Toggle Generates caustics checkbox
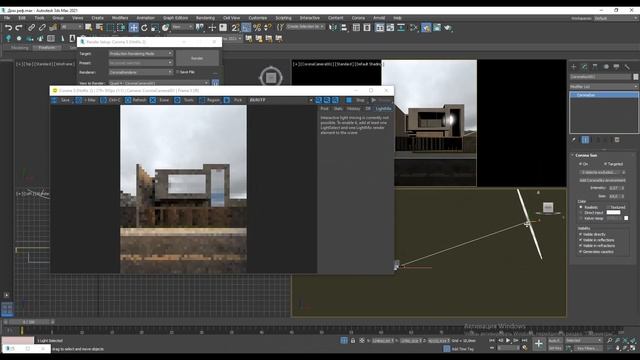Screen dimensions: 640x360 [x=580, y=251]
